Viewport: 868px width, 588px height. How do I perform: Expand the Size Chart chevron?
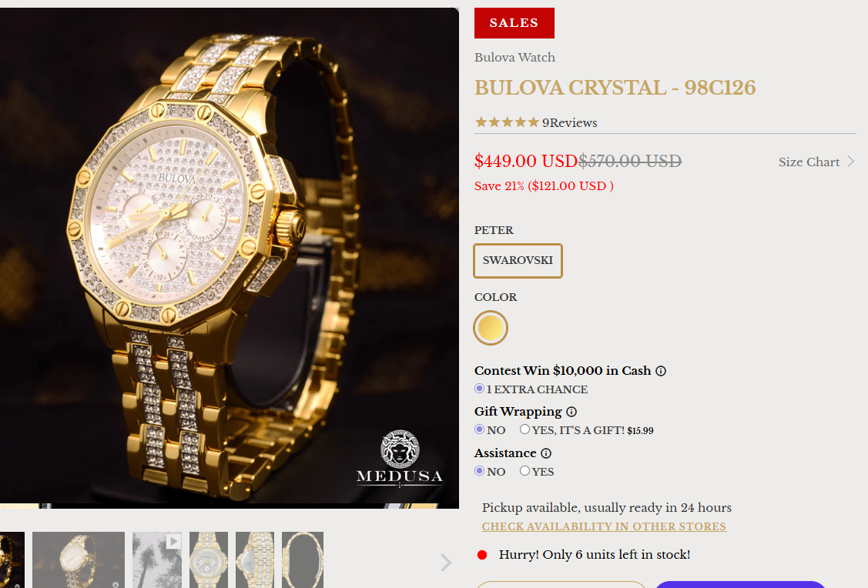pyautogui.click(x=851, y=162)
